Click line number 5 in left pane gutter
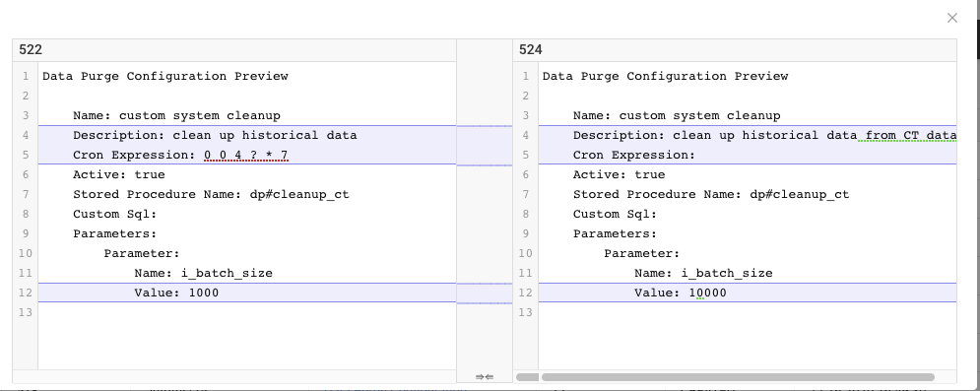 point(27,155)
